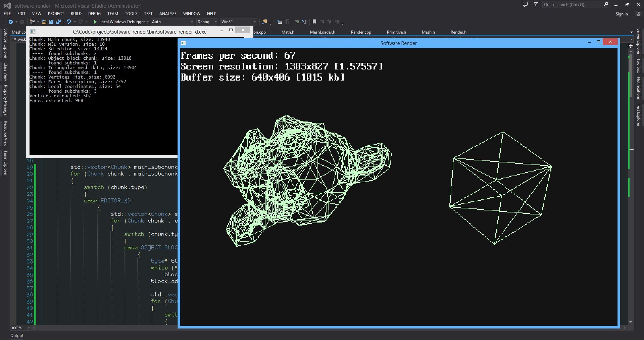644x340 pixels.
Task: Open the Output panel tab at bottom
Action: pos(17,336)
